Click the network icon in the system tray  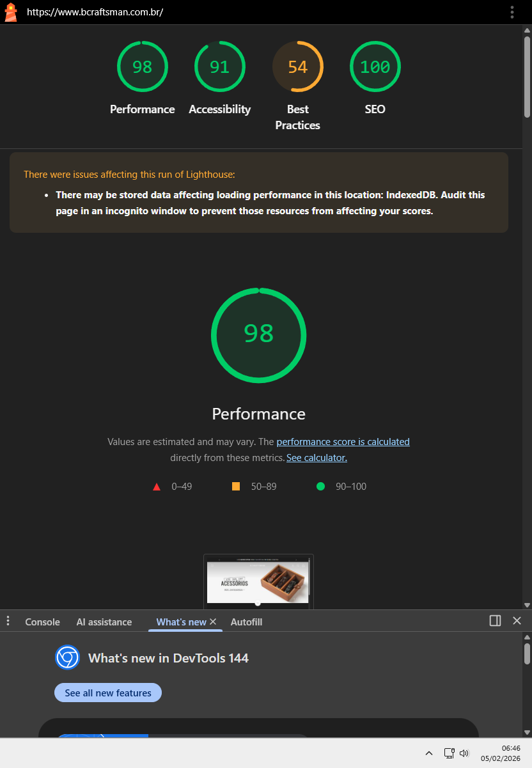point(449,753)
